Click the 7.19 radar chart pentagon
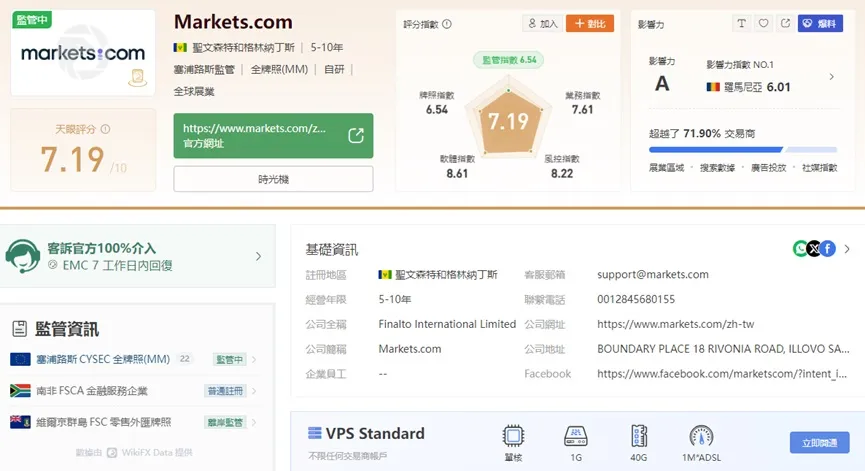The height and width of the screenshot is (471, 865). click(x=508, y=121)
